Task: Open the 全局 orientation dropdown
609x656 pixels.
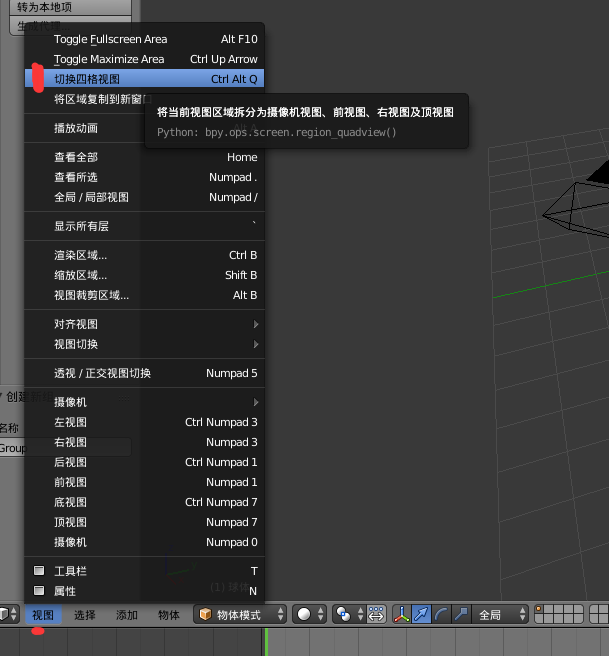Action: pos(500,614)
